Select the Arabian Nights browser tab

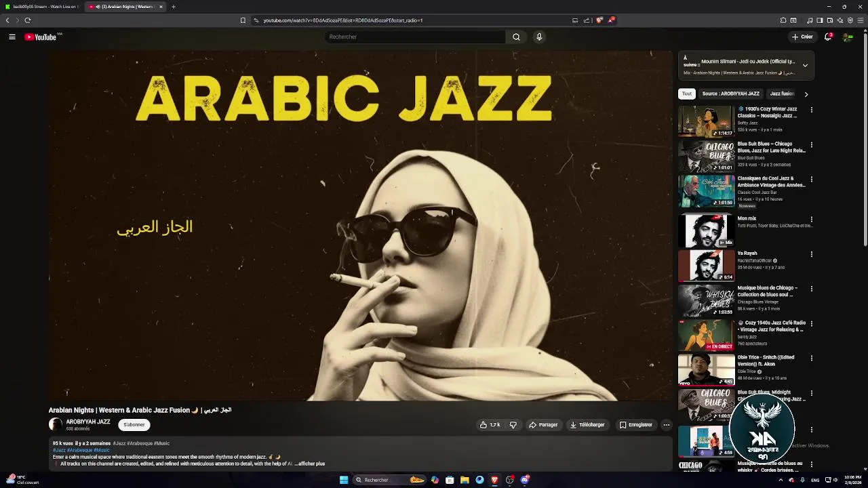point(125,7)
